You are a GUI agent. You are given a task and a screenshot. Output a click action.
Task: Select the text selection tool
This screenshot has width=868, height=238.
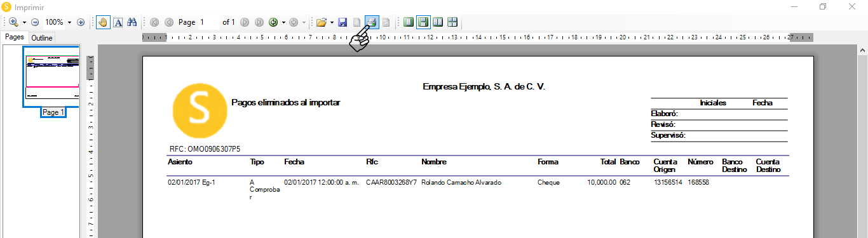point(118,22)
